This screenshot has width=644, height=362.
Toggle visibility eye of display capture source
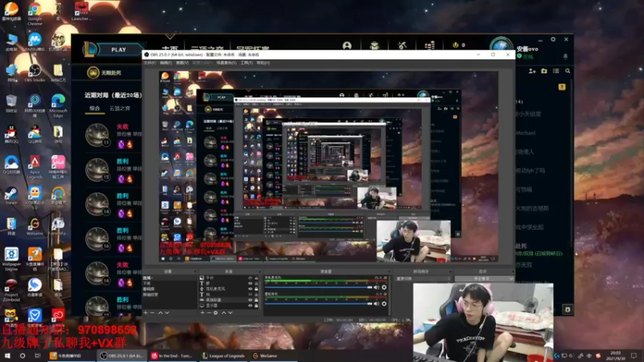pyautogui.click(x=250, y=306)
